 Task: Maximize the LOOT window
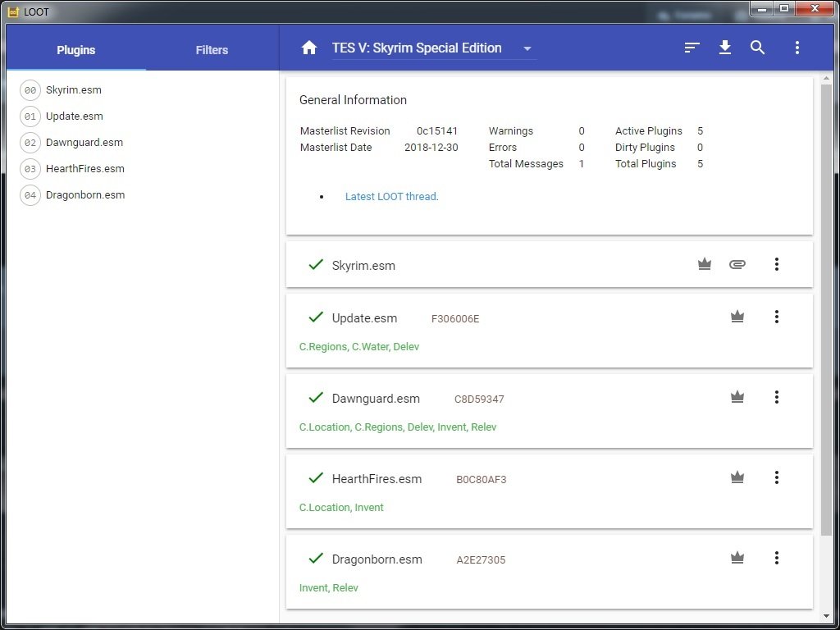click(x=784, y=8)
